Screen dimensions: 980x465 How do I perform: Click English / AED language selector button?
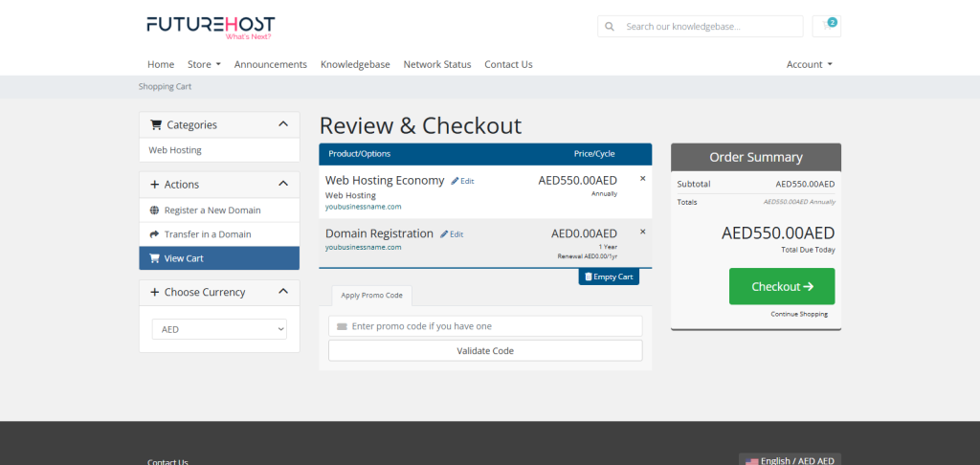pyautogui.click(x=790, y=459)
